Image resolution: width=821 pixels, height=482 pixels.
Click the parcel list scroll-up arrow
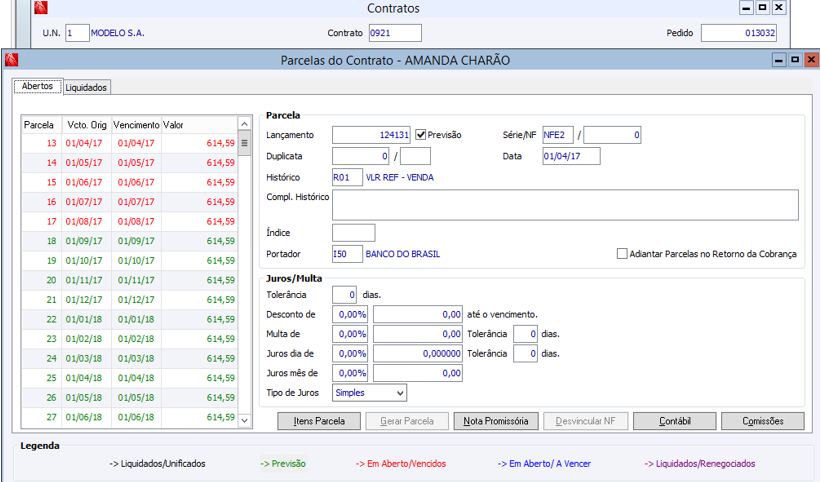[244, 124]
